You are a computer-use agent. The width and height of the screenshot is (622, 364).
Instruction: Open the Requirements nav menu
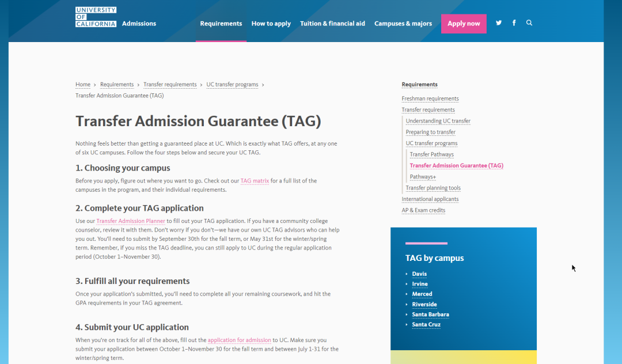point(221,24)
